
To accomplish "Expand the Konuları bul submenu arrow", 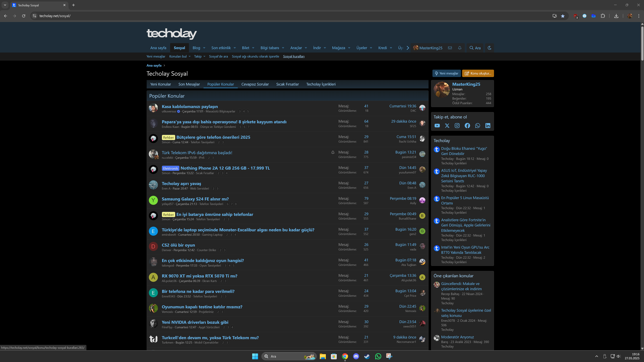I will 189,57.
